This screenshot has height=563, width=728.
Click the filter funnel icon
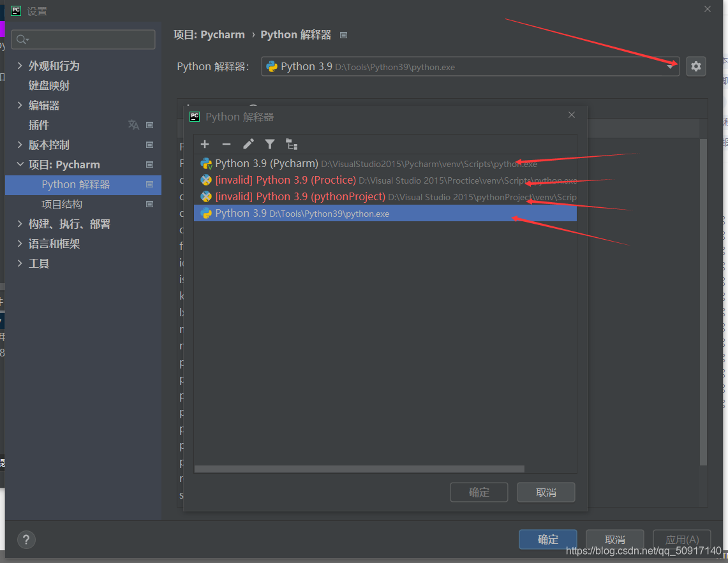270,144
